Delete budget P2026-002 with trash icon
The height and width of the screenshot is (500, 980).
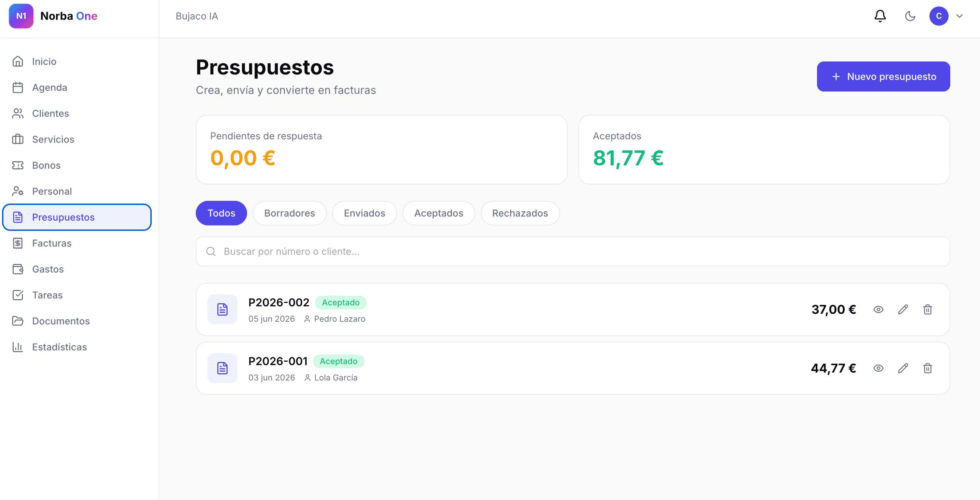tap(927, 309)
